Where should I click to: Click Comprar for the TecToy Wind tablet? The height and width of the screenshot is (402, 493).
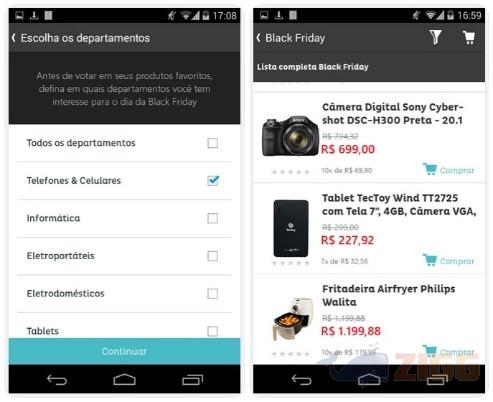(x=448, y=260)
